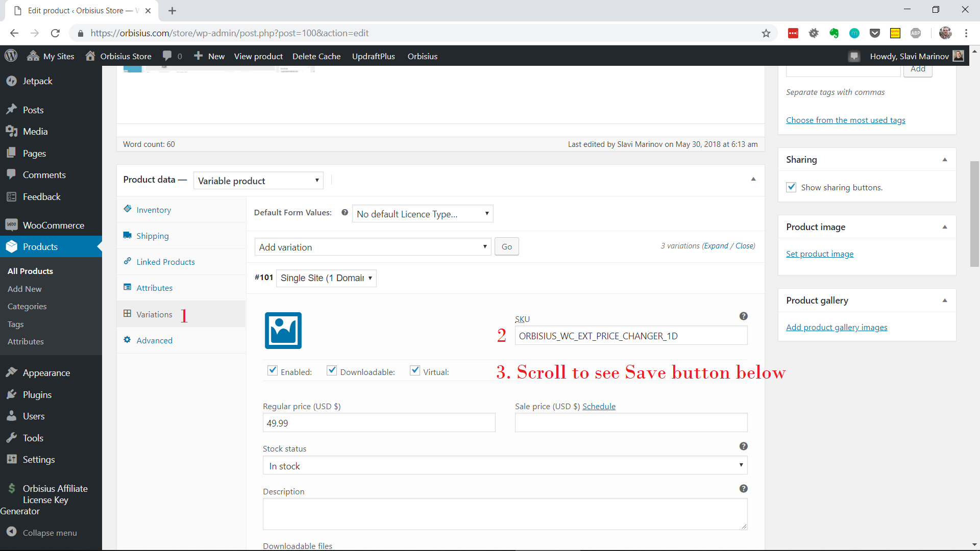
Task: Click the Variations menu item in sidebar
Action: pyautogui.click(x=154, y=314)
